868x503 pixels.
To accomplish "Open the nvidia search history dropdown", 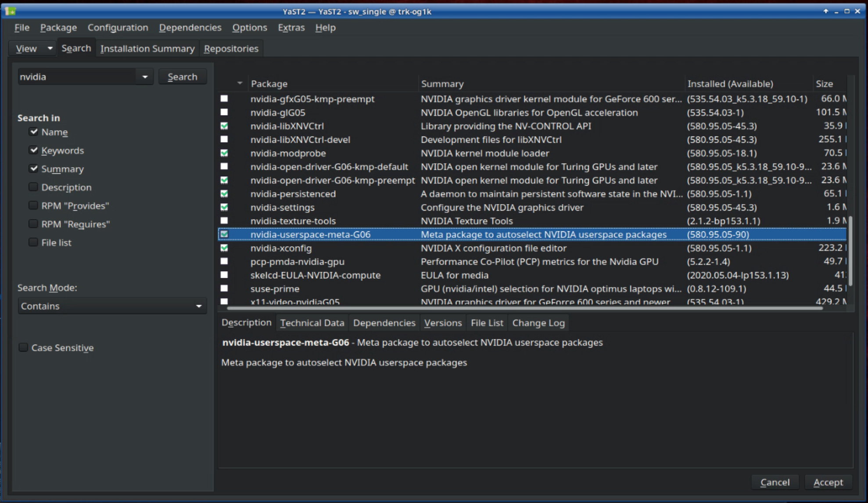I will coord(145,77).
